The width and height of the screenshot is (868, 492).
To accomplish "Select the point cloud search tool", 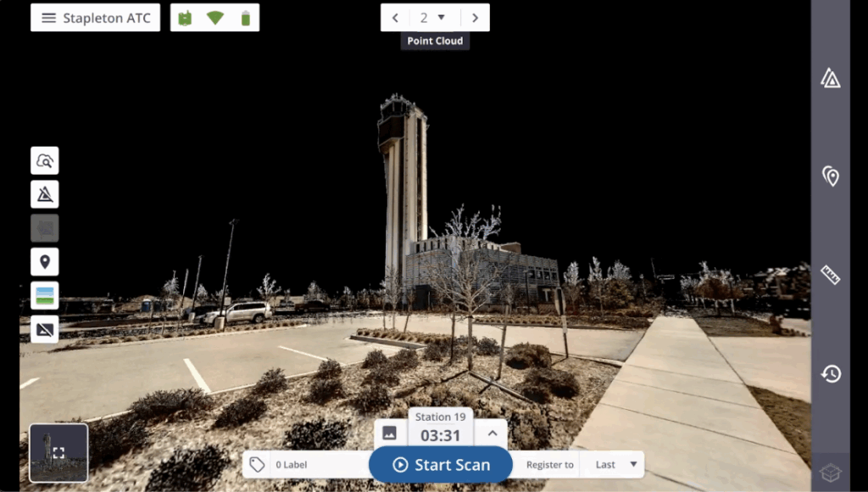I will [44, 160].
